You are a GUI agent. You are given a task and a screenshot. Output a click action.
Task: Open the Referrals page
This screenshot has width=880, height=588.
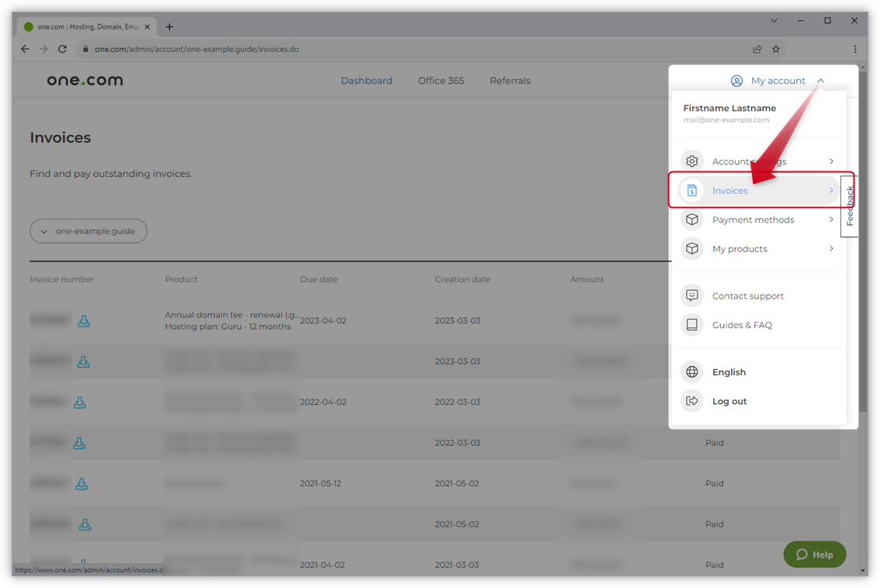click(510, 81)
